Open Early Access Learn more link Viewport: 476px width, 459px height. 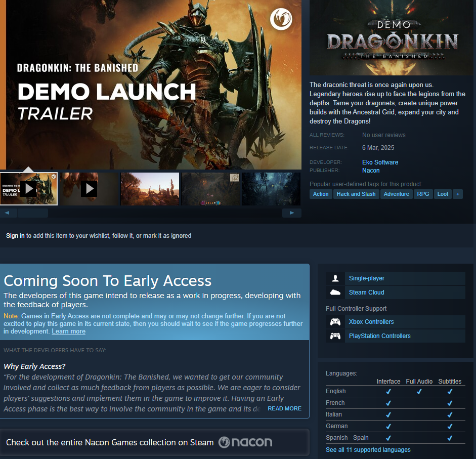69,331
